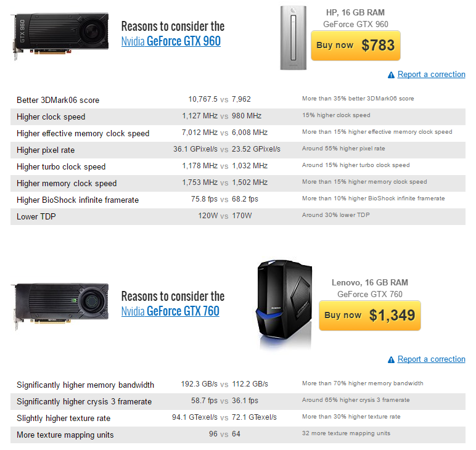Click the warning icon beside the top Report link
The height and width of the screenshot is (450, 476).
coord(391,75)
